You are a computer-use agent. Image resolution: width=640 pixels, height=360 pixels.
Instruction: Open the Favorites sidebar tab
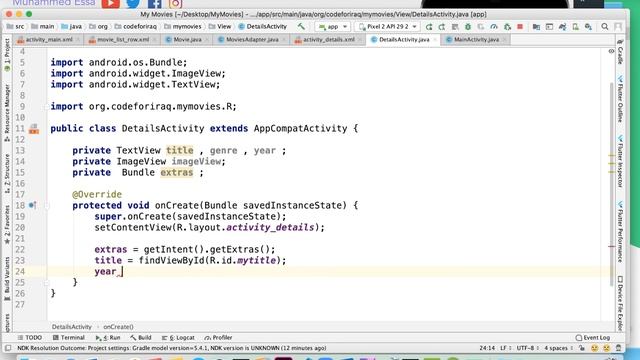click(7, 224)
